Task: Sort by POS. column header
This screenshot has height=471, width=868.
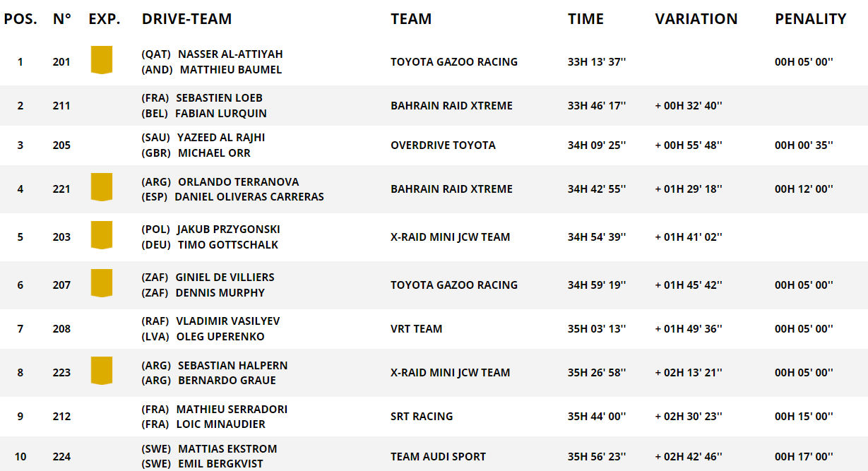Action: click(20, 19)
